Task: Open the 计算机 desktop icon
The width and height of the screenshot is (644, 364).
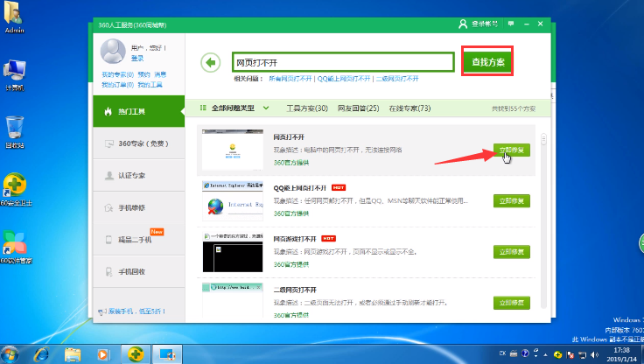Action: pyautogui.click(x=14, y=75)
